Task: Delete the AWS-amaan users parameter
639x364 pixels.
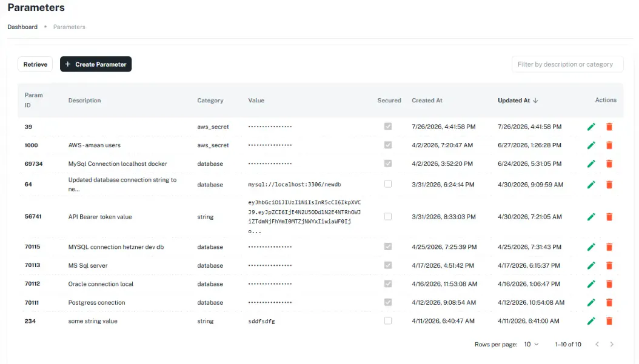Action: click(609, 145)
